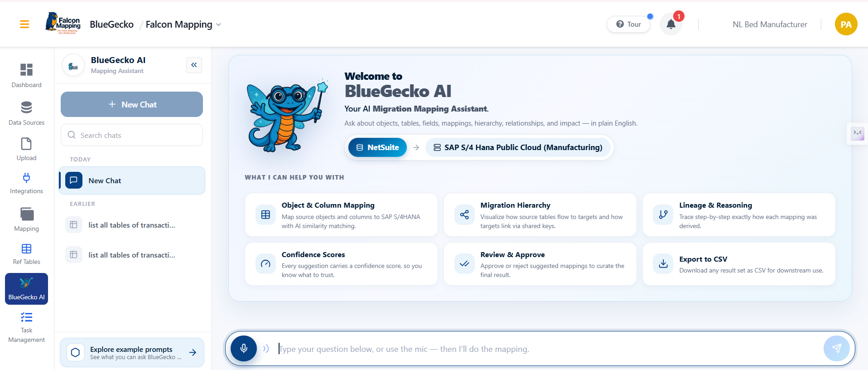This screenshot has width=868, height=370.
Task: Open Data Sources in the sidebar
Action: point(27,113)
